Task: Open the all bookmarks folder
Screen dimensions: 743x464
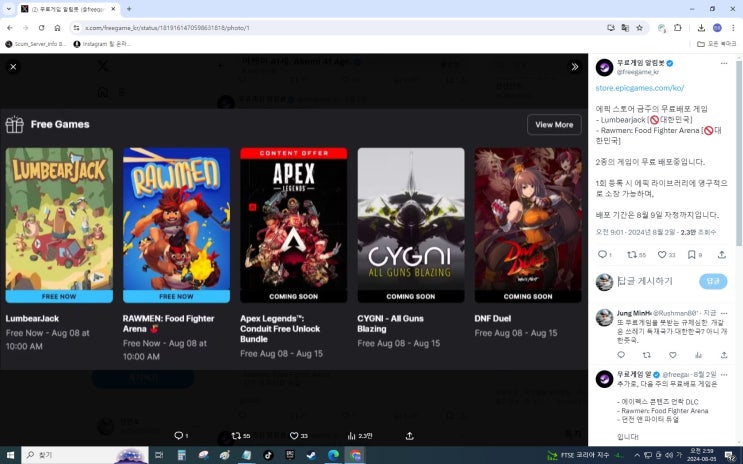Action: (x=716, y=44)
